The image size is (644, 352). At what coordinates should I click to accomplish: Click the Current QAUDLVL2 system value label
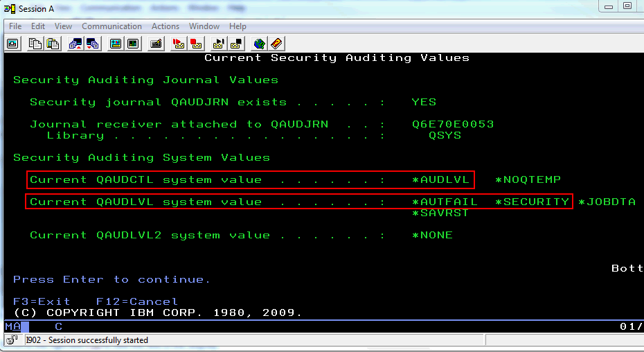pos(150,235)
